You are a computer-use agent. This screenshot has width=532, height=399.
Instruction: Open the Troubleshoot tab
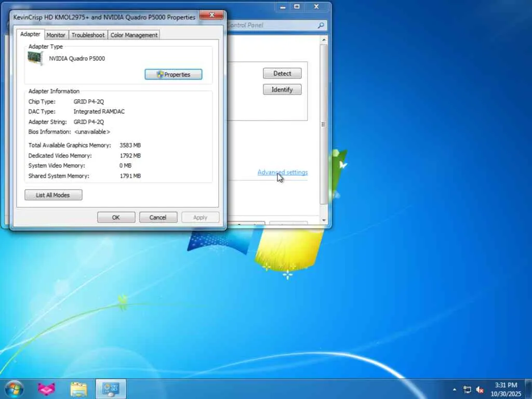88,35
